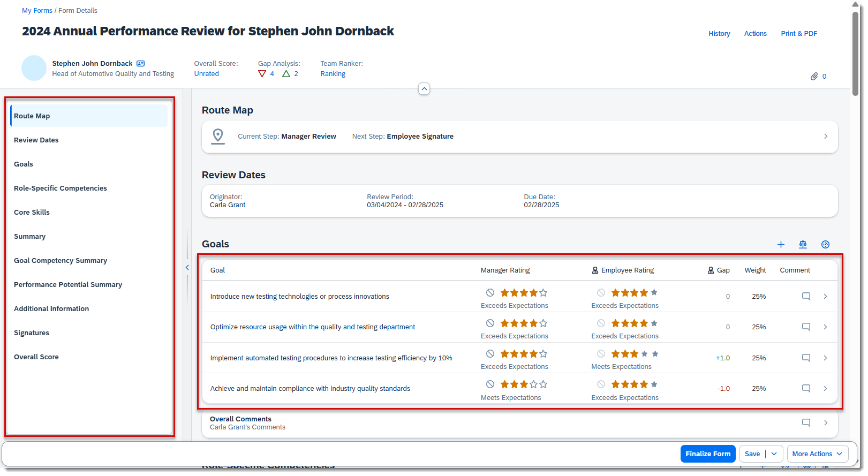Clear manager rating for Optimize resource usage goal
Viewport: 868px width, 476px height.
490,323
